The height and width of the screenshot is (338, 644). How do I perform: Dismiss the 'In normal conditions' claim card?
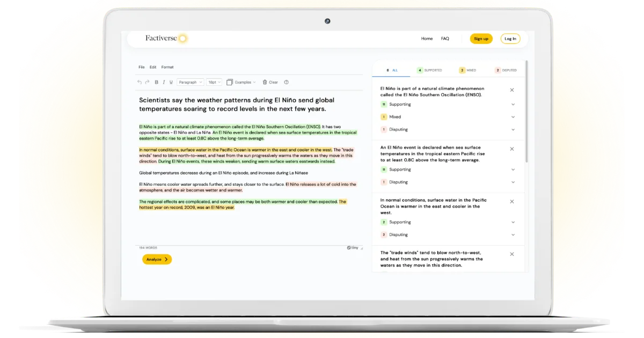point(512,201)
